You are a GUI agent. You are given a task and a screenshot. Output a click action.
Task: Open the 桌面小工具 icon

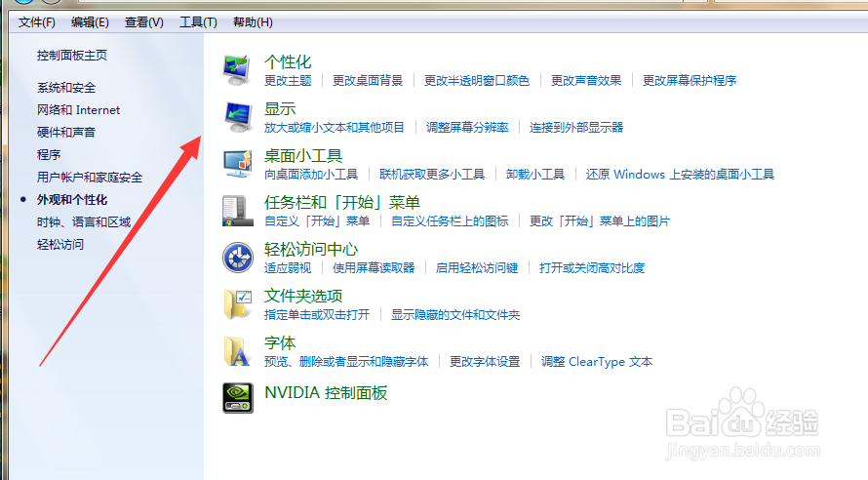point(238,164)
